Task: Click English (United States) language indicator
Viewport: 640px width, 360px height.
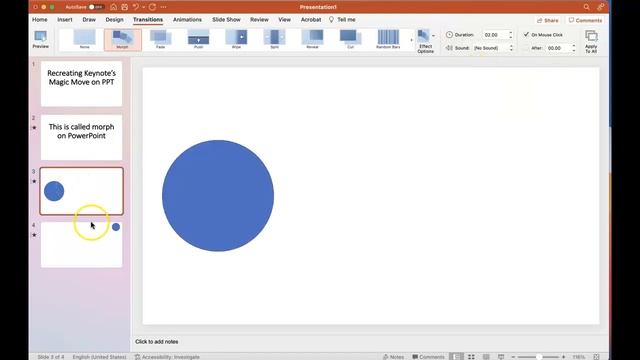Action: pyautogui.click(x=99, y=357)
